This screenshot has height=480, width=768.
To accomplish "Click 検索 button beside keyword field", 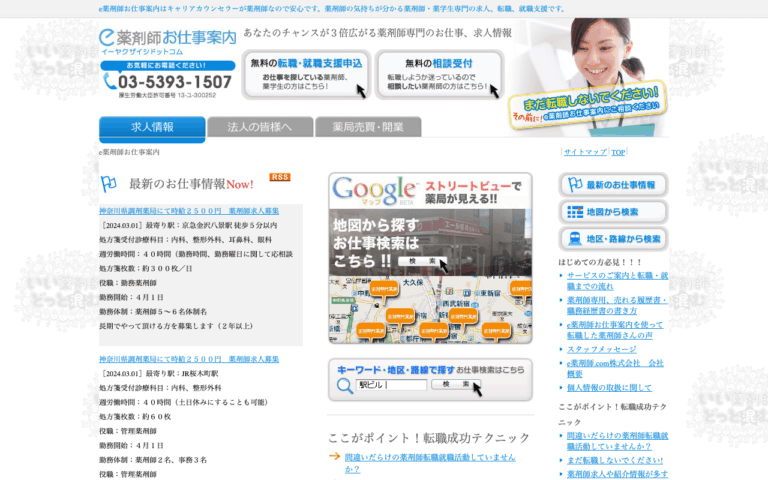I will [456, 384].
